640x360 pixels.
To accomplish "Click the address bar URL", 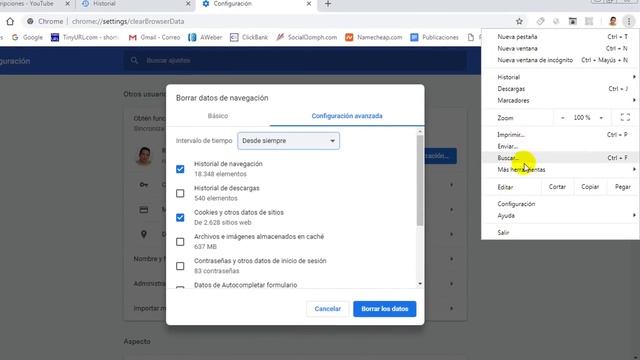I will (x=128, y=21).
